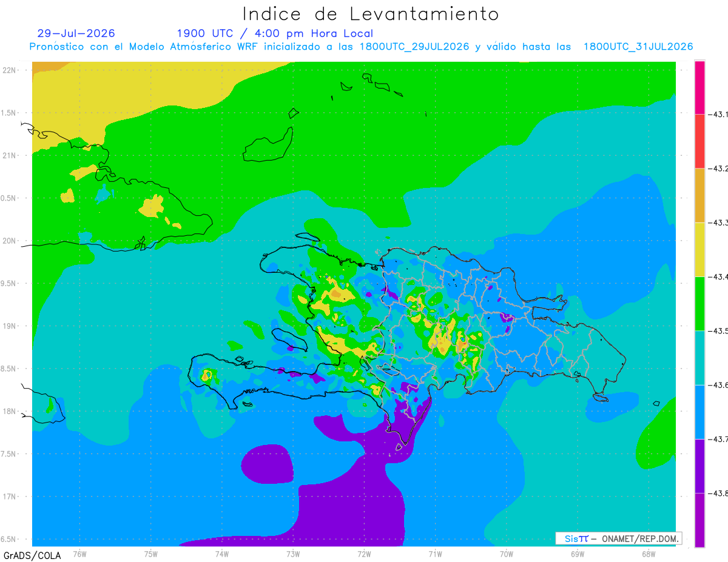The height and width of the screenshot is (562, 728).
Task: Click the legend value "-43.7"
Action: click(718, 439)
